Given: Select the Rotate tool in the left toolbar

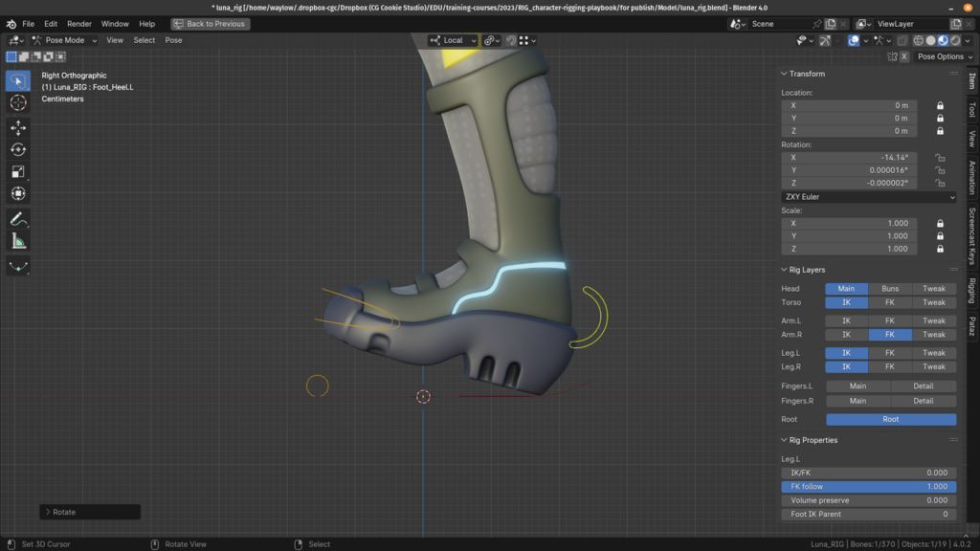Looking at the screenshot, I should 18,149.
